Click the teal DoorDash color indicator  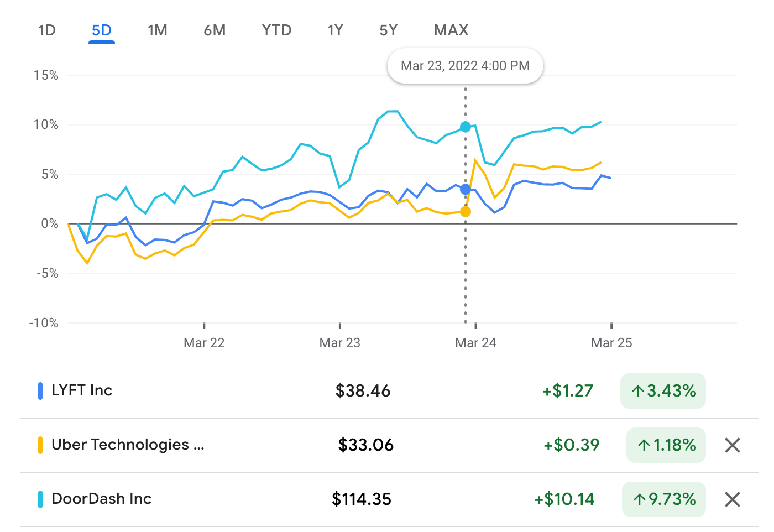(x=40, y=499)
